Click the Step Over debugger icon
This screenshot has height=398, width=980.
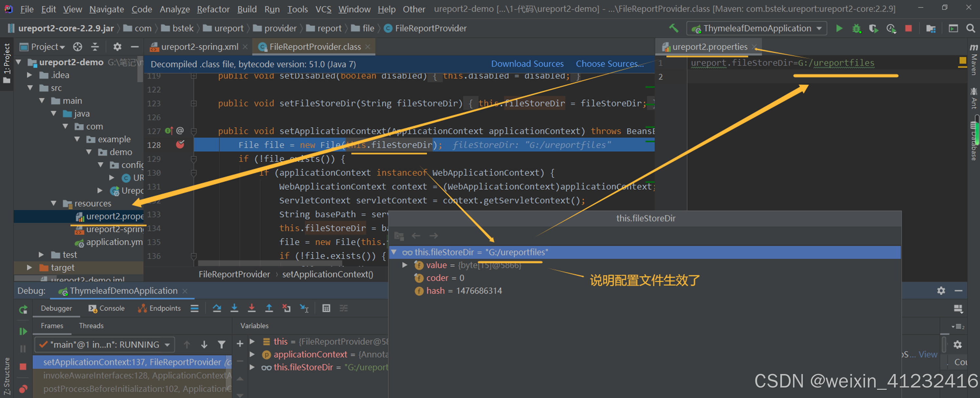pos(217,308)
